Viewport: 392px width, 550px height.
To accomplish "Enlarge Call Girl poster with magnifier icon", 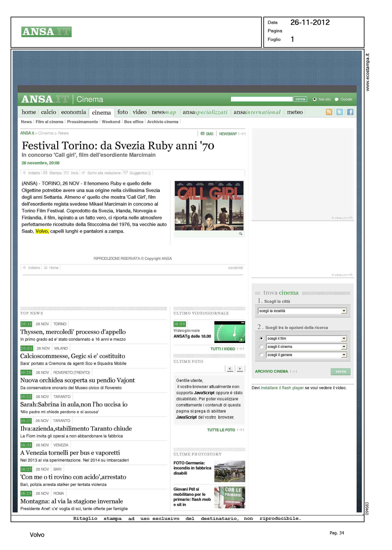I will coord(240,234).
